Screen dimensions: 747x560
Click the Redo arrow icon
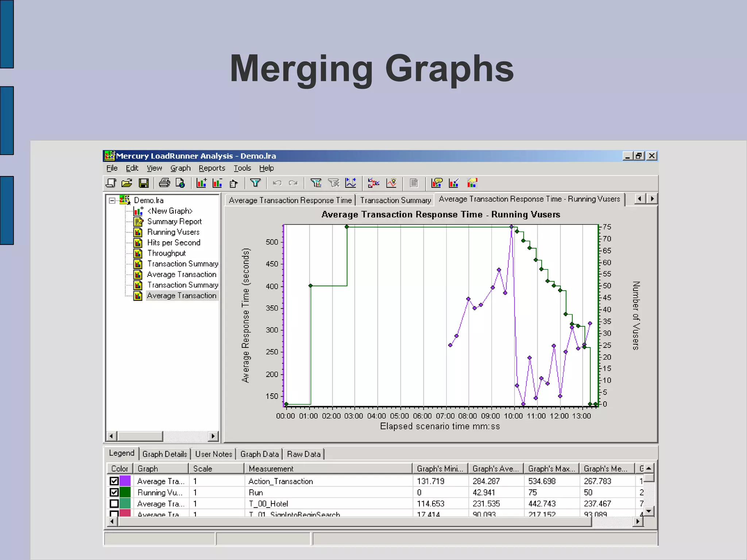(x=293, y=183)
